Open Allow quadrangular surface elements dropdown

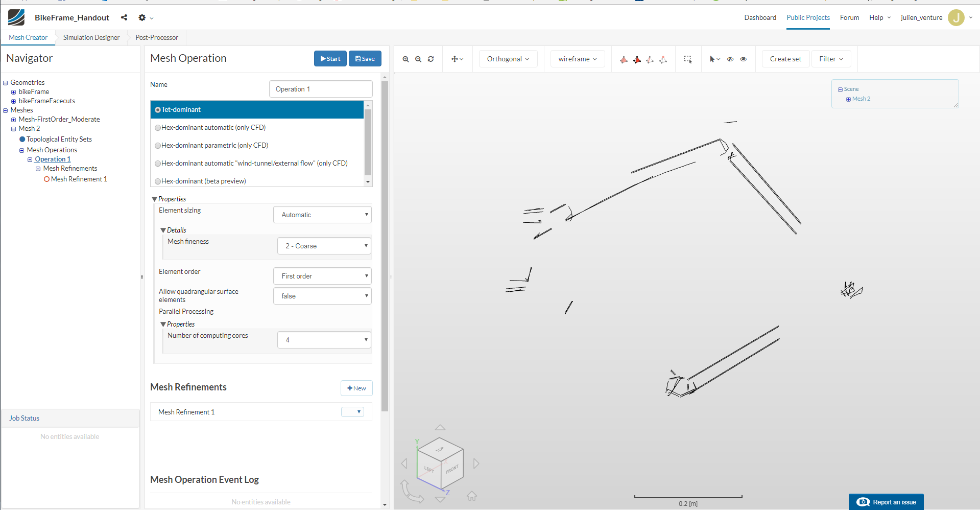point(322,296)
